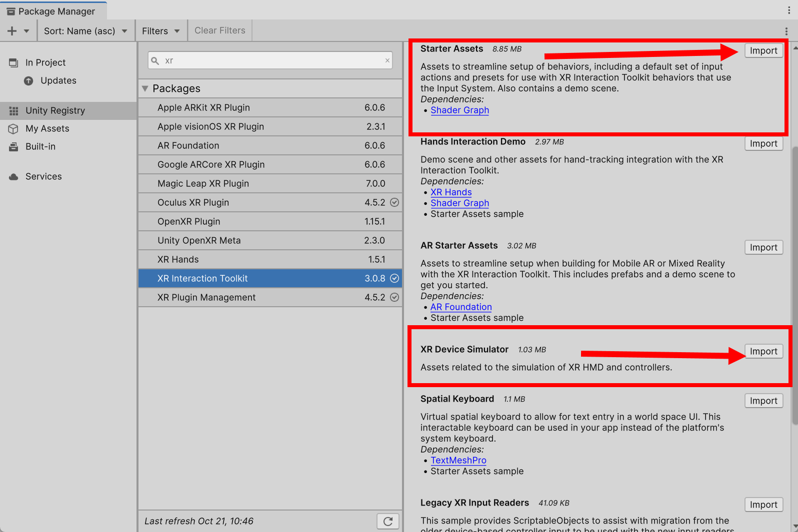Open Shader Graph link under Starter Assets
Screen dimensions: 798x532
tap(459, 110)
